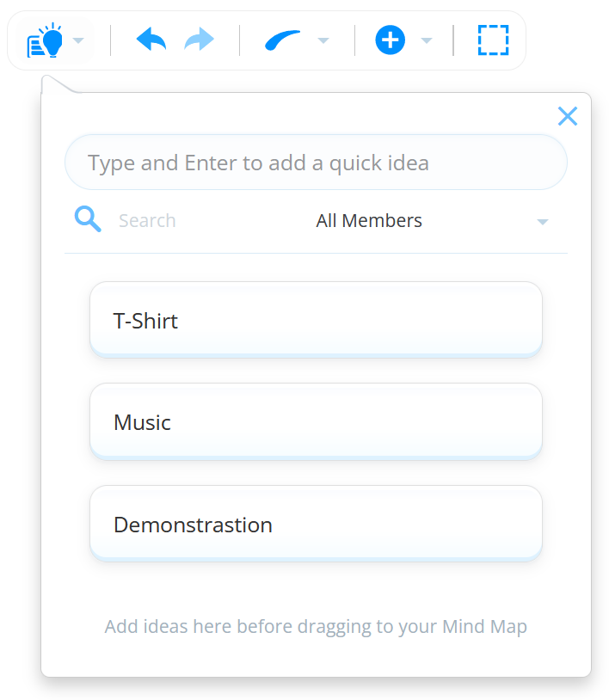Click the arrow right of All Members
This screenshot has width=609, height=700.
(542, 222)
